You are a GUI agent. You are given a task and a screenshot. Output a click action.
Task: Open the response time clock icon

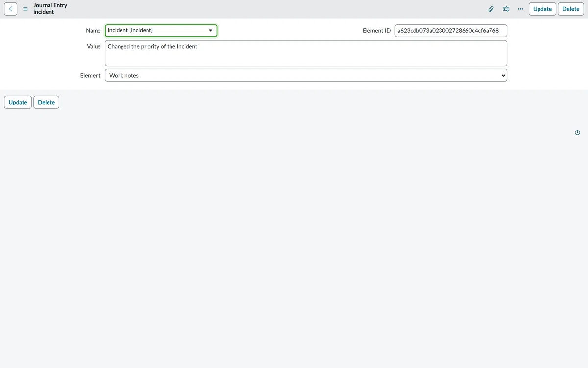[x=577, y=132]
